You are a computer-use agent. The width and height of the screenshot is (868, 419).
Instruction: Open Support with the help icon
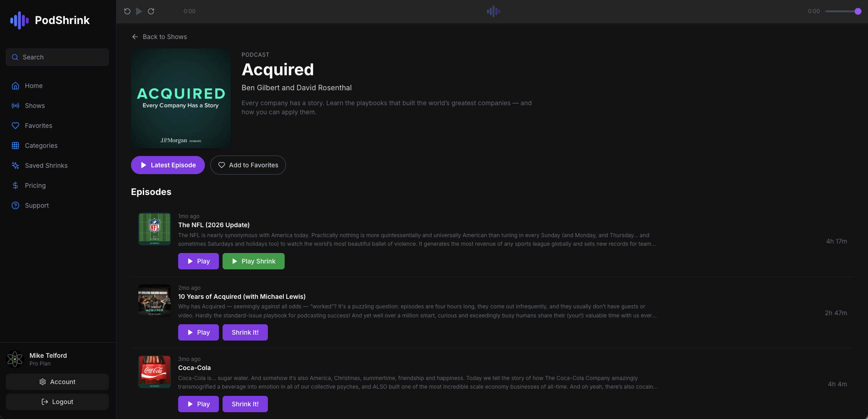15,205
